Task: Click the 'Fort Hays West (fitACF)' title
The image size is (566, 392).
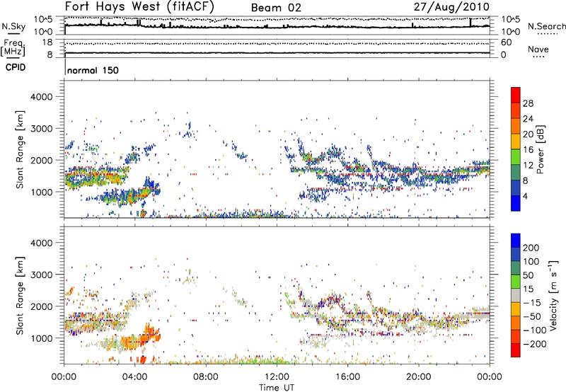Action: (x=139, y=7)
